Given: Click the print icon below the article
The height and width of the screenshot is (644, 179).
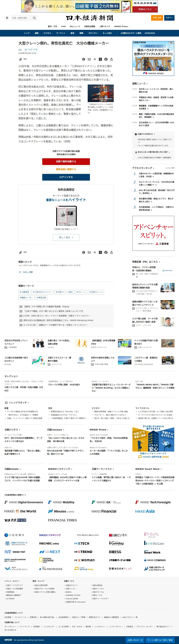Looking at the screenshot, I should (84, 253).
